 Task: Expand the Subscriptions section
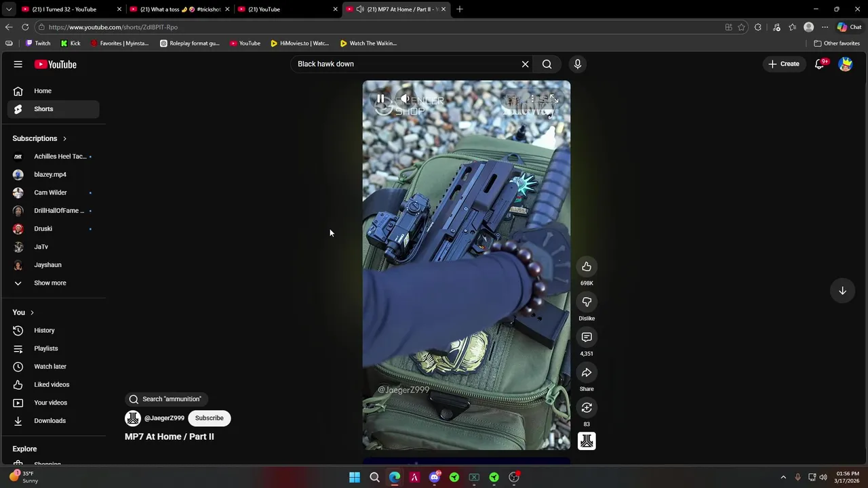point(39,138)
